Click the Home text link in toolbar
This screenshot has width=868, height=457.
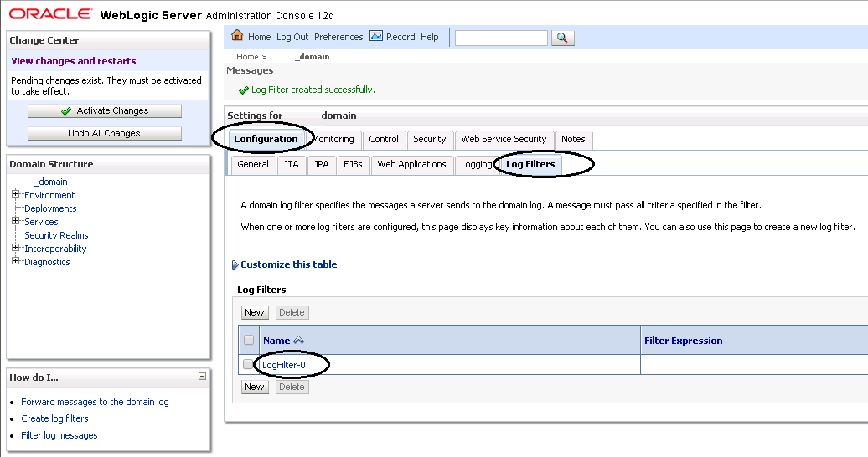pos(259,37)
